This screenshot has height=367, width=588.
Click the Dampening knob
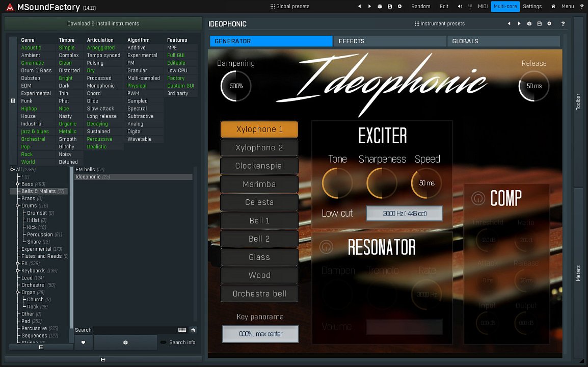tap(236, 86)
